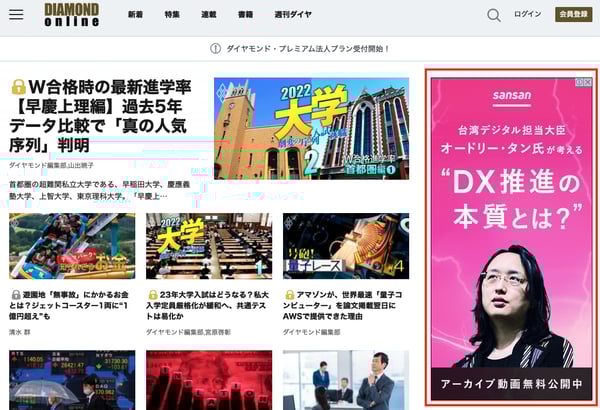Click the red dollar bill thumbnail

click(x=209, y=380)
